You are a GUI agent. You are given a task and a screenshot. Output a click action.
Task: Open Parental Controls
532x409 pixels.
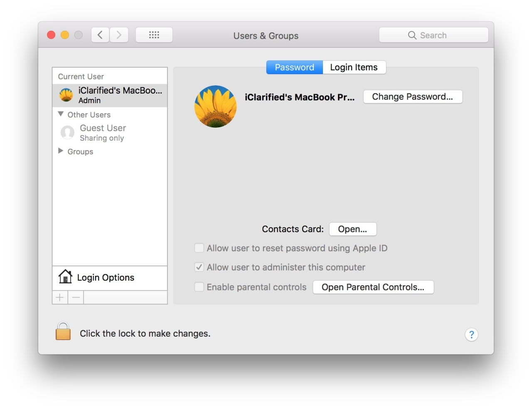(373, 287)
